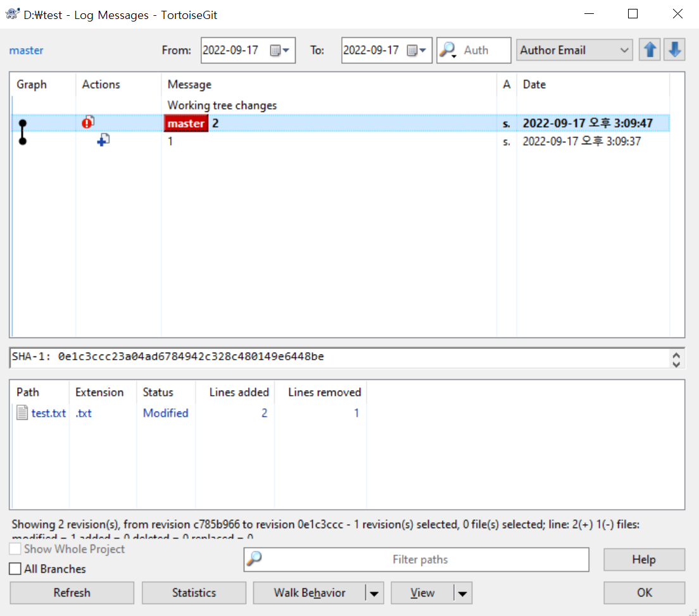Click the Lines removed value 1
The width and height of the screenshot is (699, 616).
click(x=356, y=413)
